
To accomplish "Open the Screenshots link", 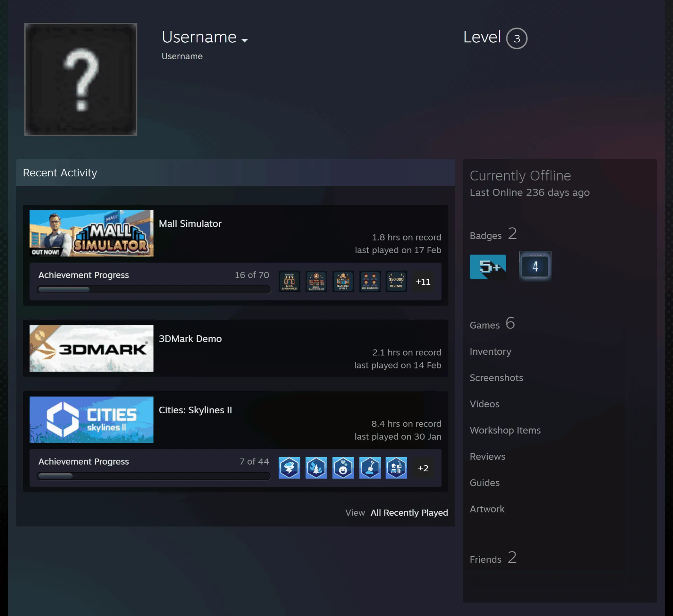I will tap(496, 378).
